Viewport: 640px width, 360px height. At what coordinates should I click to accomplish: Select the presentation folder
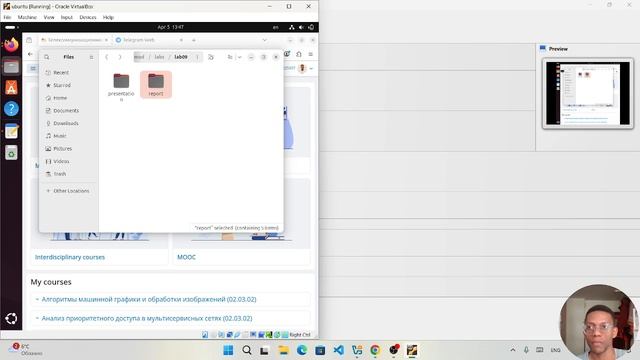tap(121, 86)
